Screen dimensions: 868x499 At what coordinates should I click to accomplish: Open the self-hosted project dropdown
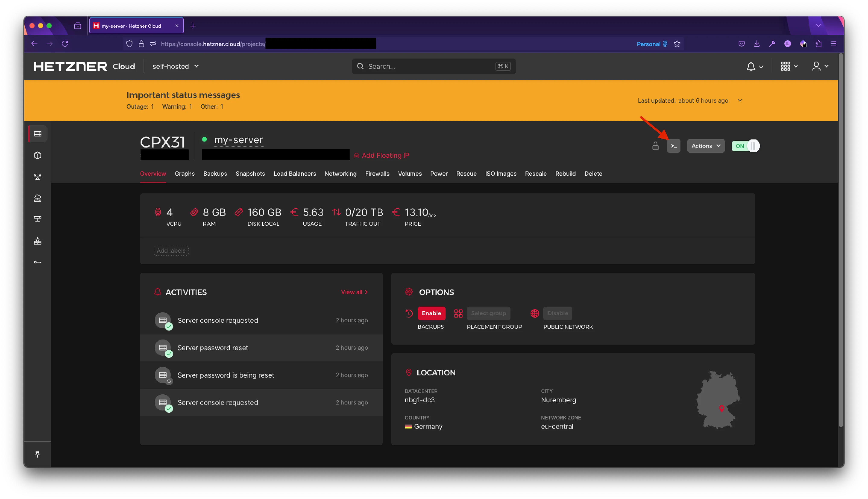176,66
